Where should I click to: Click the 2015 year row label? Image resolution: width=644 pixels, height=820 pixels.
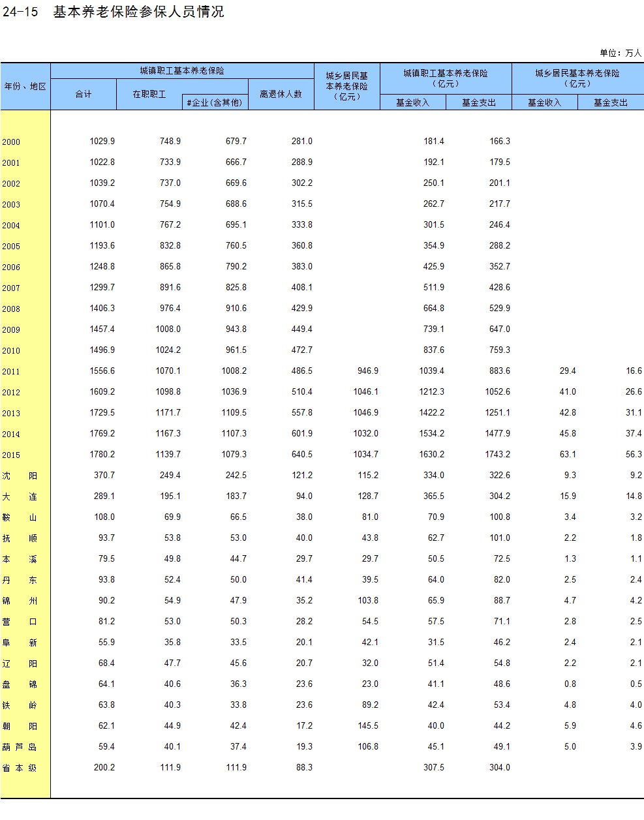click(11, 455)
